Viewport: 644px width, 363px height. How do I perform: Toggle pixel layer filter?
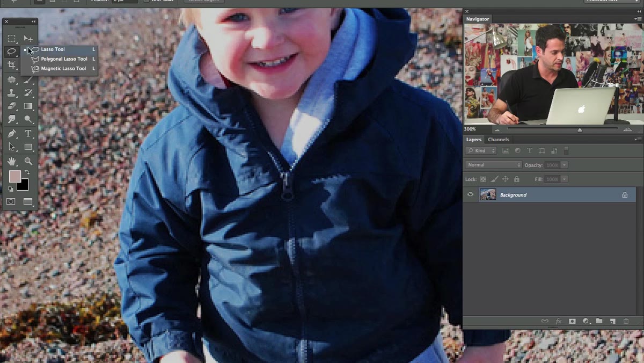tap(506, 151)
